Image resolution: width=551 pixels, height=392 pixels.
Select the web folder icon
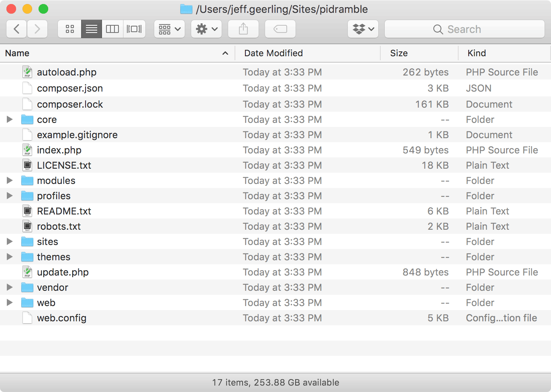tap(27, 302)
